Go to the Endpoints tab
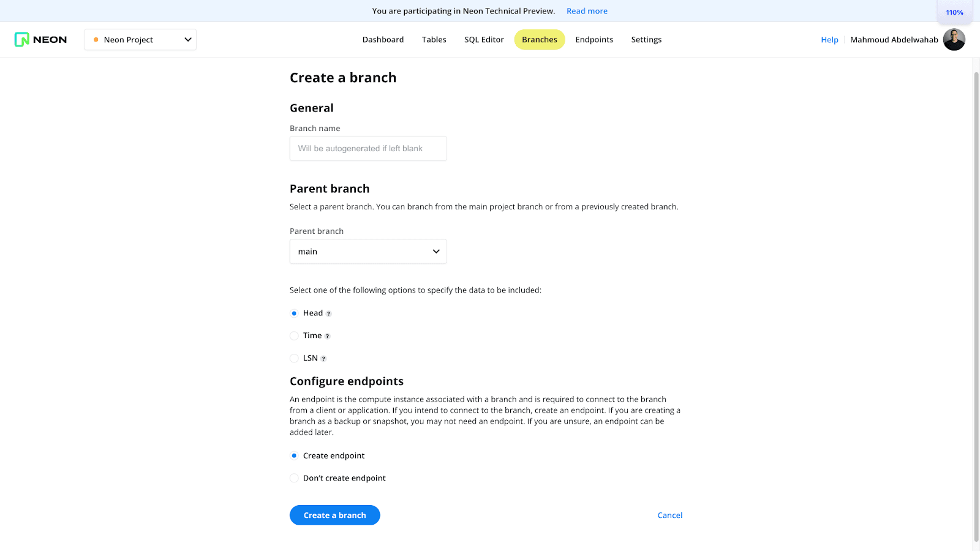The image size is (980, 551). click(x=594, y=40)
